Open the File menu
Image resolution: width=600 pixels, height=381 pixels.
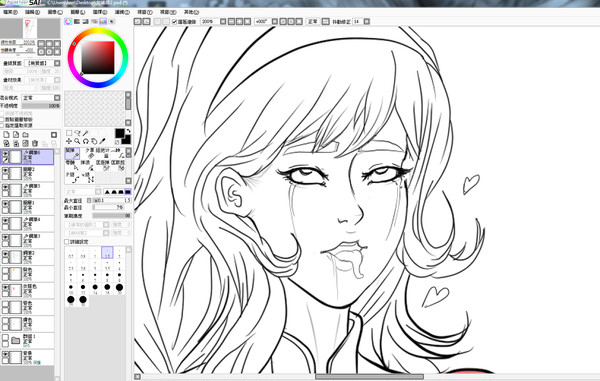point(10,12)
